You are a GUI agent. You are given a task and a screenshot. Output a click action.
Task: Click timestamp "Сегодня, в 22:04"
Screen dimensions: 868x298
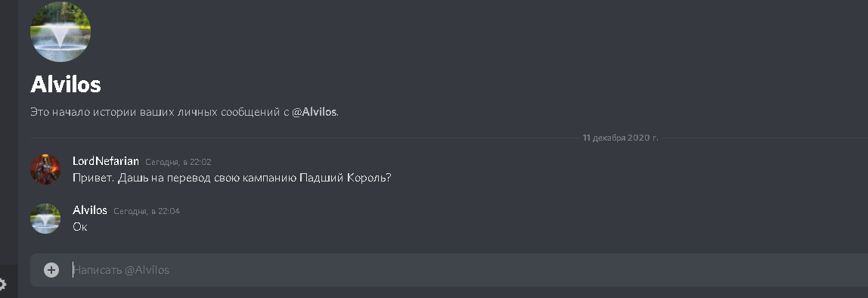147,211
